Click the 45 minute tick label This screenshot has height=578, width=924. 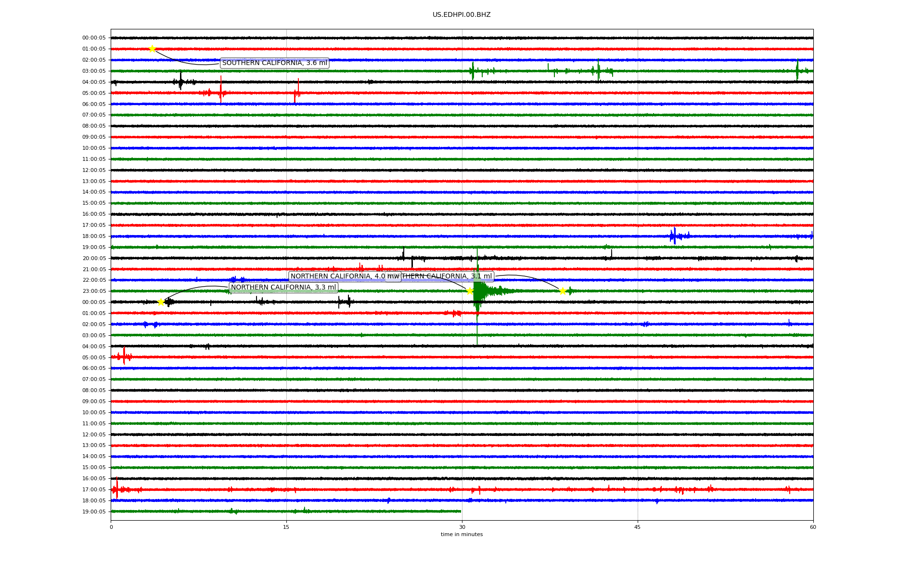point(637,527)
